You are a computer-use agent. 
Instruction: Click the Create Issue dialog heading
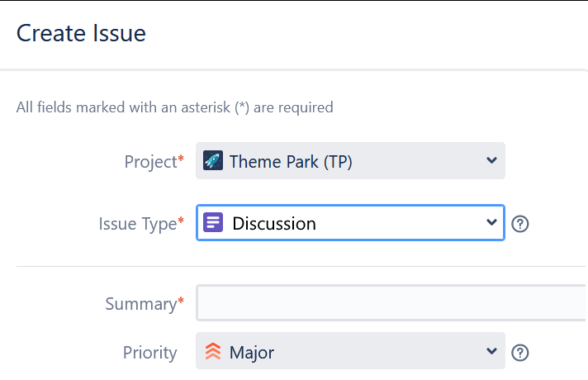(x=81, y=33)
